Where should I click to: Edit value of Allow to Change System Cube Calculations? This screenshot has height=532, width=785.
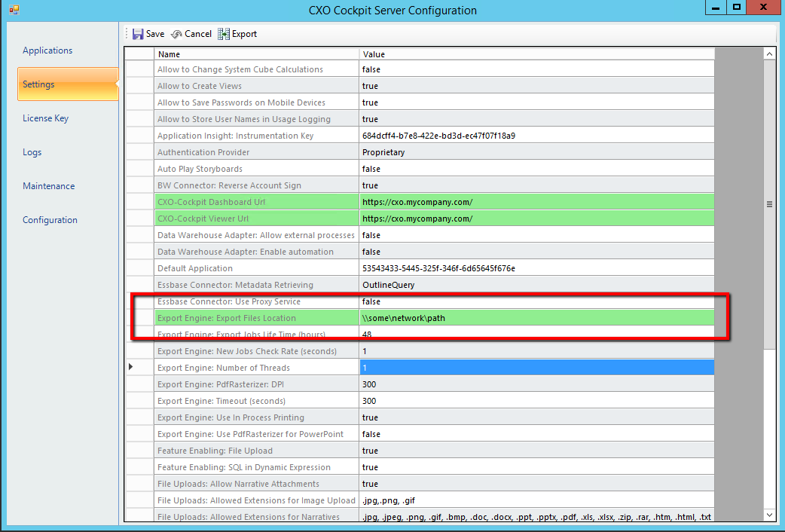pyautogui.click(x=536, y=69)
